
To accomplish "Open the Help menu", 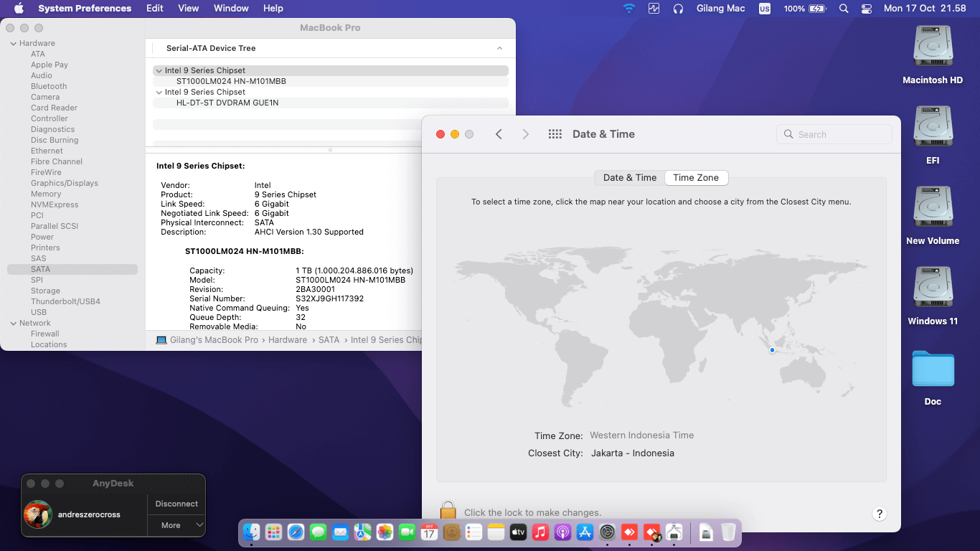I will tap(273, 9).
